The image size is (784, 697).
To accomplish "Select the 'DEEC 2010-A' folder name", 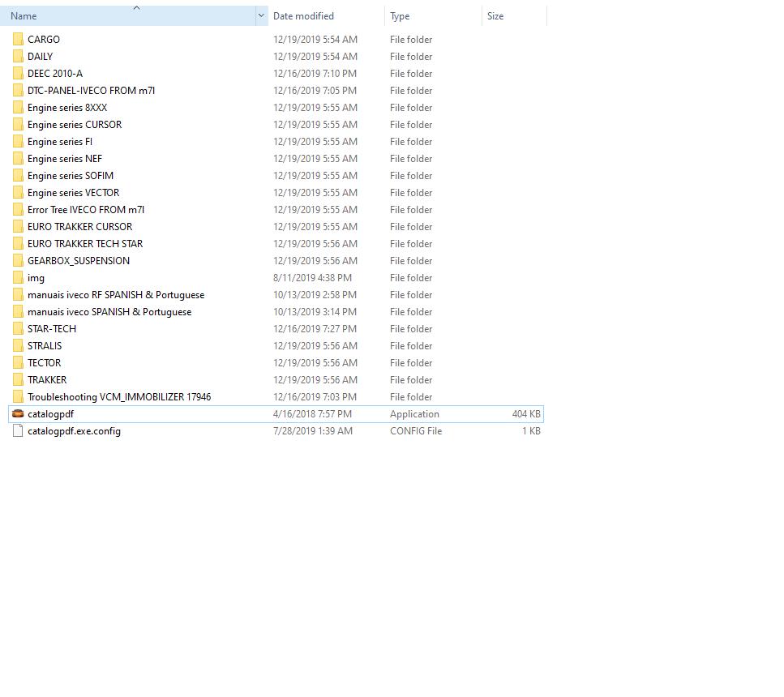I will click(55, 73).
